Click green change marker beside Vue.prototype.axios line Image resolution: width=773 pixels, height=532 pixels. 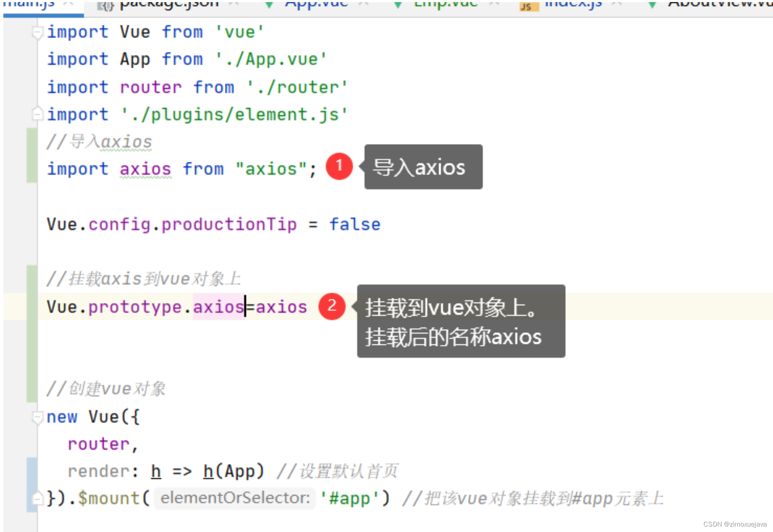click(x=32, y=334)
